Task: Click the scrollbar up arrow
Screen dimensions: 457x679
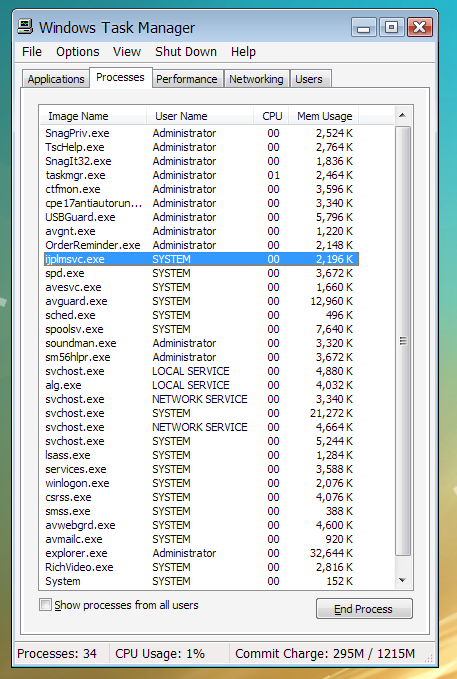Action: [x=402, y=115]
